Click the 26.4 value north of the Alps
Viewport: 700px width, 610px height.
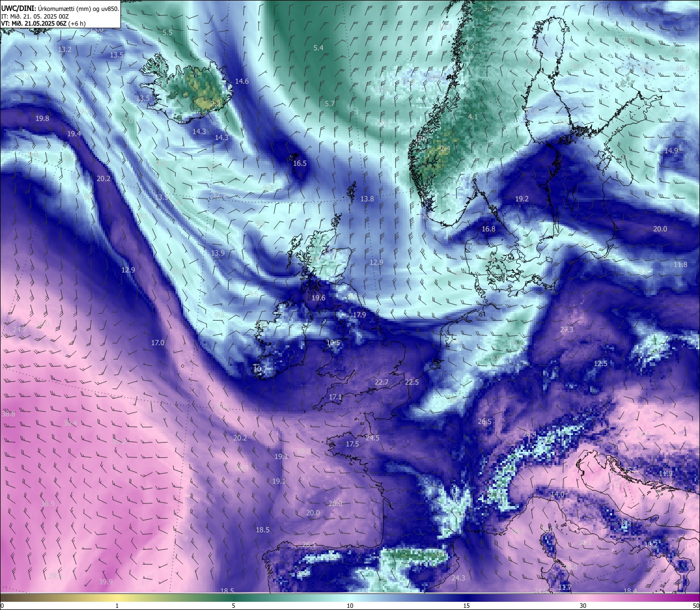(529, 434)
